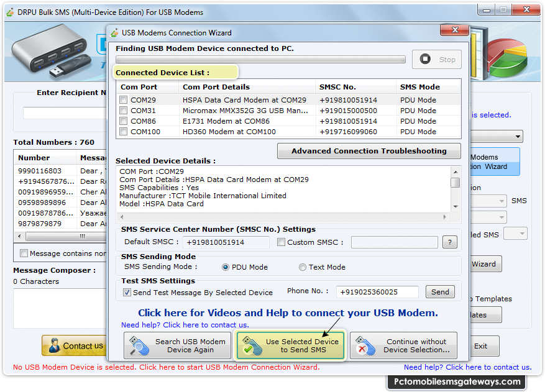Image resolution: width=545 pixels, height=392 pixels.
Task: Select PDU Mode radio button
Action: [x=226, y=267]
